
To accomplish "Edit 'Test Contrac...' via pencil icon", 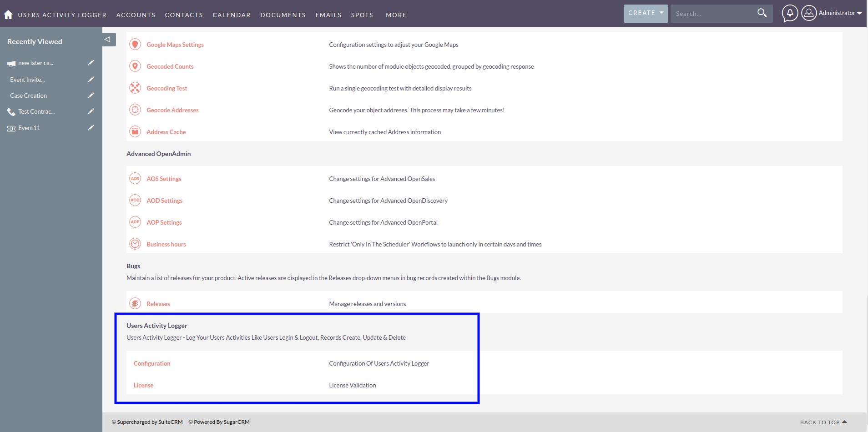I will (x=91, y=111).
